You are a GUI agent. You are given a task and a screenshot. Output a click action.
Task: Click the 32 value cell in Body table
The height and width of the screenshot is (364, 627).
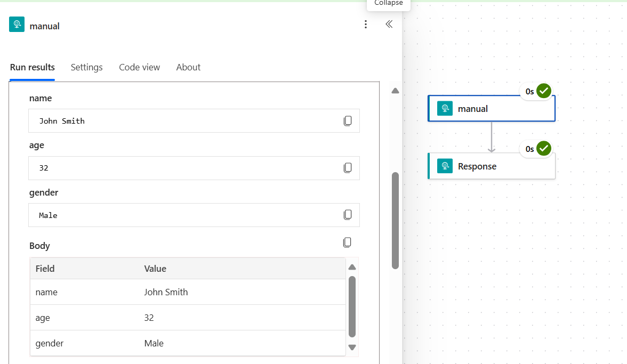(149, 318)
